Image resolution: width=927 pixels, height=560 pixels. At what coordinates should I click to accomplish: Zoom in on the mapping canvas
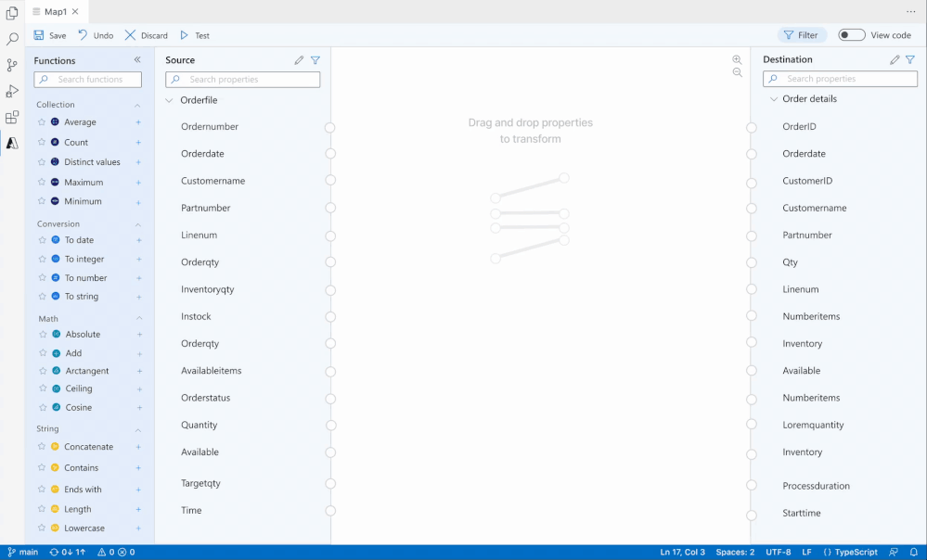tap(737, 59)
